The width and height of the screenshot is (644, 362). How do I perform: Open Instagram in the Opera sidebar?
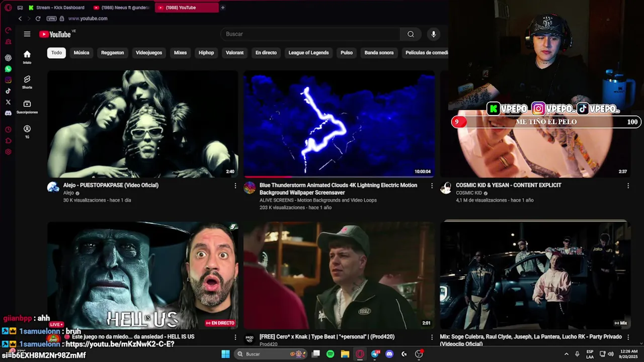coord(8,80)
